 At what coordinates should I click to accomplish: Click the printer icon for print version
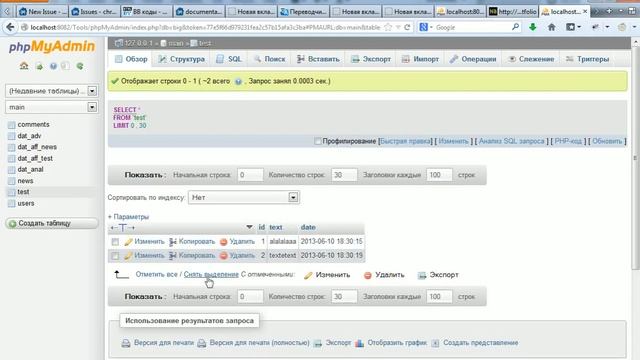point(126,343)
